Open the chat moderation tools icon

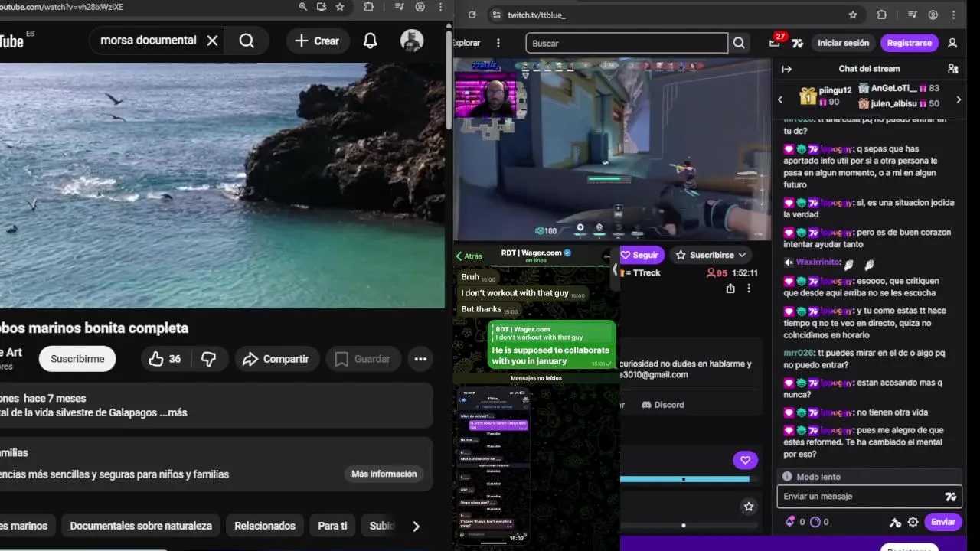(x=895, y=522)
